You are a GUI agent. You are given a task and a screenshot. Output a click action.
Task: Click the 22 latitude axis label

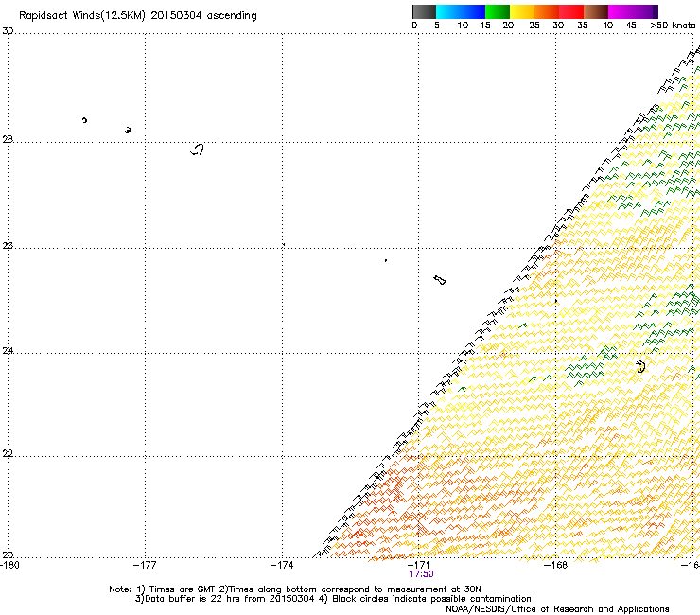pyautogui.click(x=8, y=454)
